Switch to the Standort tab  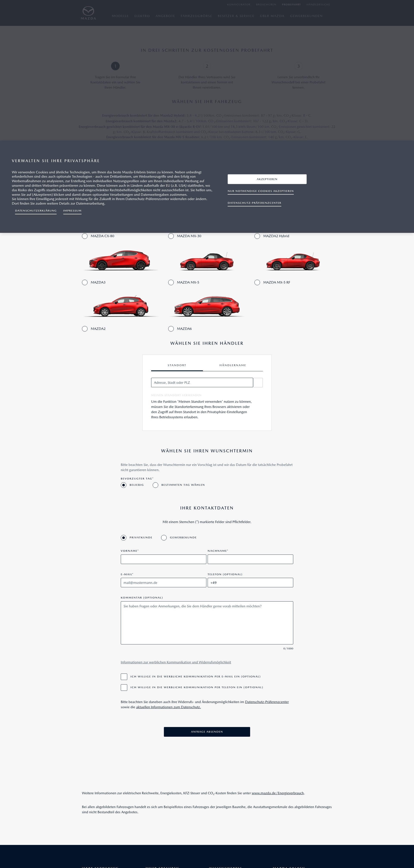coord(177,365)
